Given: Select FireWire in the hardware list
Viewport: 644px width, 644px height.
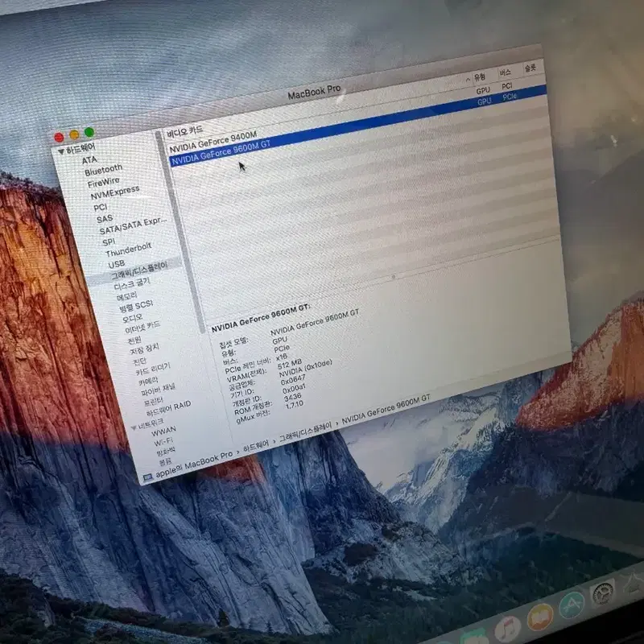Looking at the screenshot, I should [104, 182].
